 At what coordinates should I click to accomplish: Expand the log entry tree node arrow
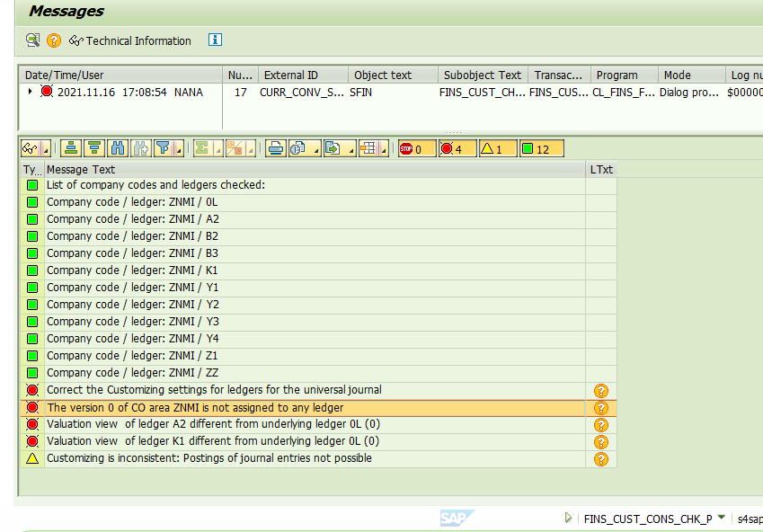click(x=30, y=92)
